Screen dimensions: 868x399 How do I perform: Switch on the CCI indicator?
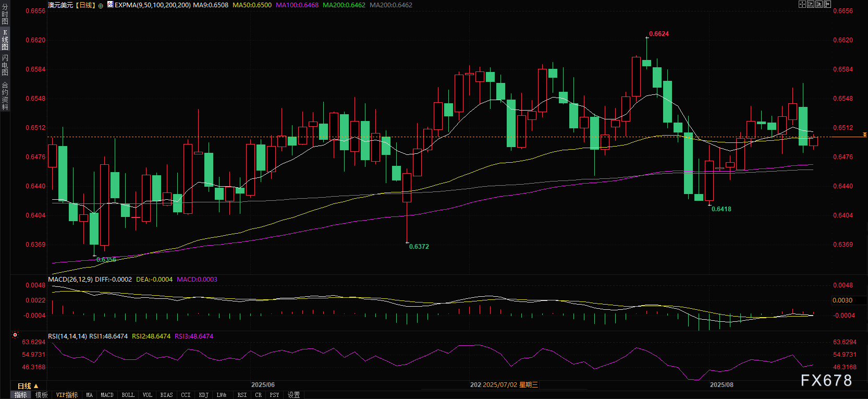coord(186,395)
